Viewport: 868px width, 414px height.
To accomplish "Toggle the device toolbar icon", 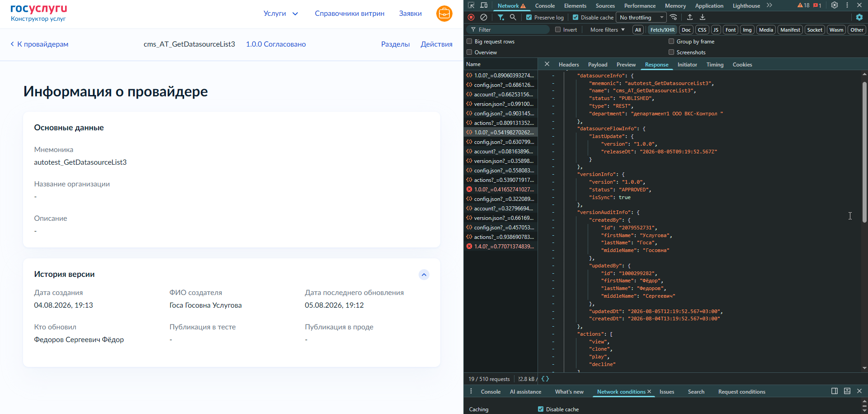I will click(484, 5).
